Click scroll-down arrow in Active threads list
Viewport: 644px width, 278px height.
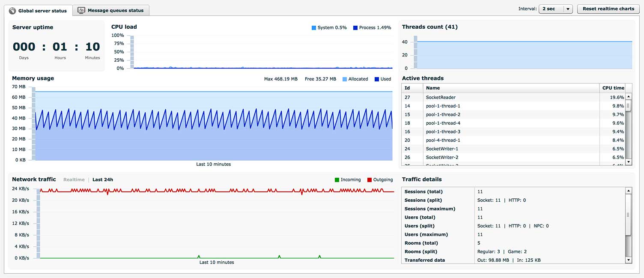tap(629, 162)
